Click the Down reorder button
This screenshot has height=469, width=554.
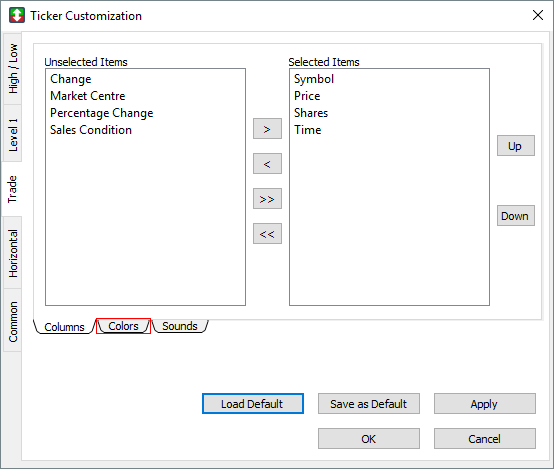pos(515,216)
